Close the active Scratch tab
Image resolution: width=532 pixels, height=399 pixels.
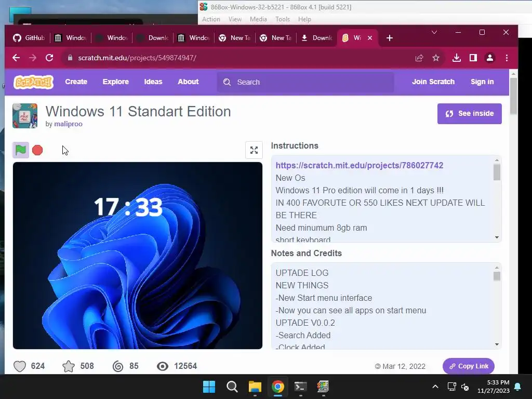370,38
